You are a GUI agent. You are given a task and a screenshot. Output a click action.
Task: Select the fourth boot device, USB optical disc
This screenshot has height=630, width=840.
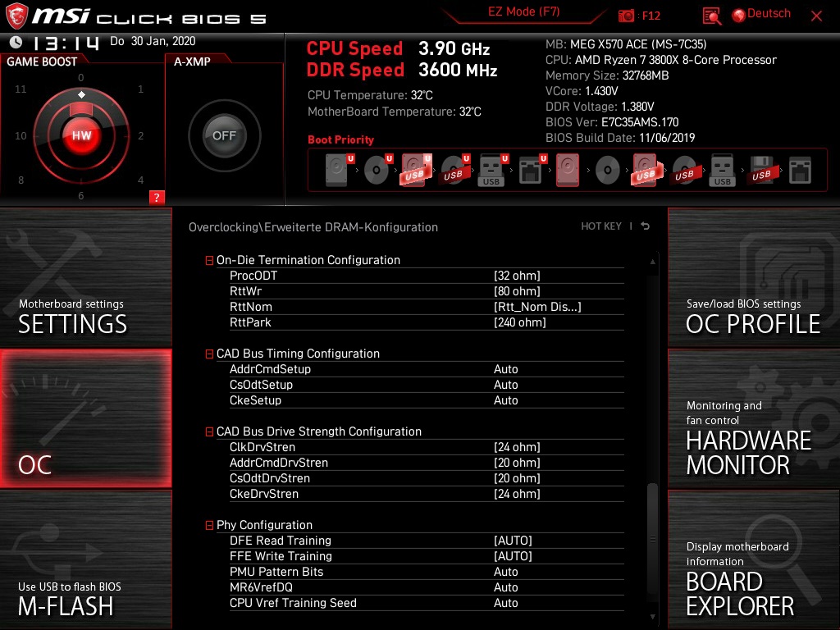coord(453,170)
